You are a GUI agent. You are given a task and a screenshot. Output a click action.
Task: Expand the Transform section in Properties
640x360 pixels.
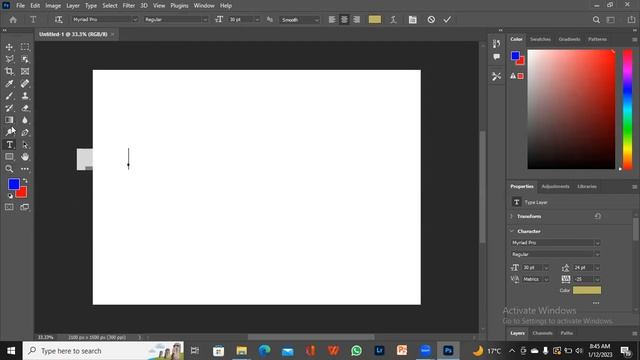pos(511,216)
